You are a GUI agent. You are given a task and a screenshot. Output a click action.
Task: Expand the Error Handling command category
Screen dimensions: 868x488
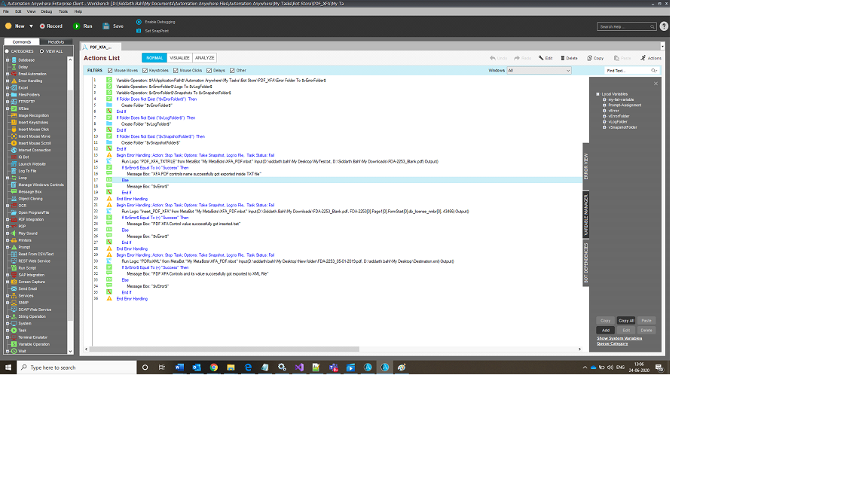(8, 81)
